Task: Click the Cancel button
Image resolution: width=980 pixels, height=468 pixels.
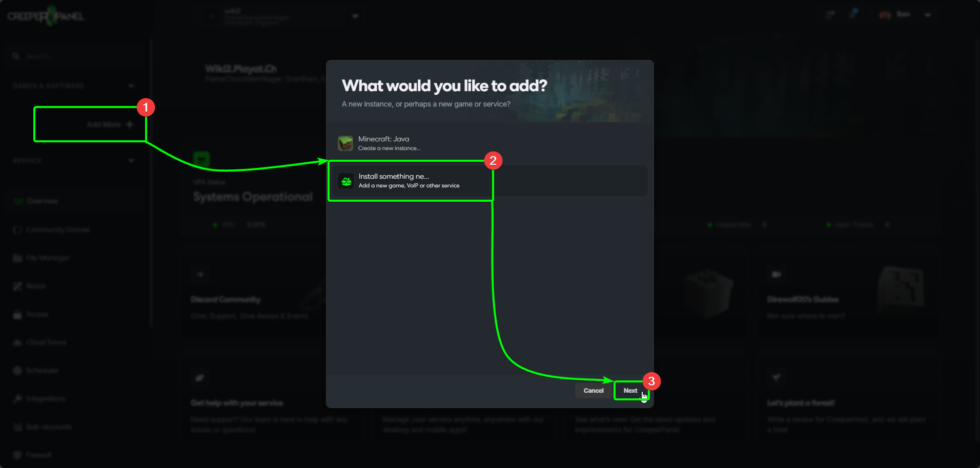Action: tap(594, 391)
